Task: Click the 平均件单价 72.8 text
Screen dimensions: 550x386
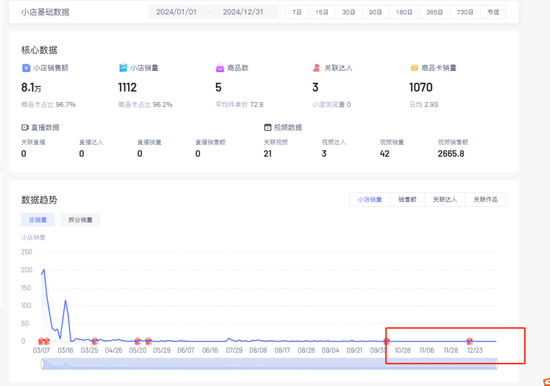Action: [239, 105]
